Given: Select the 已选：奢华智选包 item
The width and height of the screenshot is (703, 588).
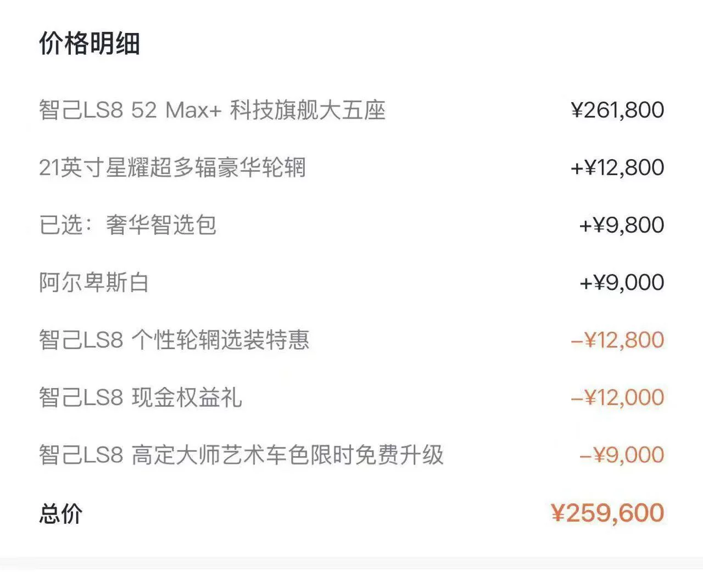Looking at the screenshot, I should click(127, 225).
